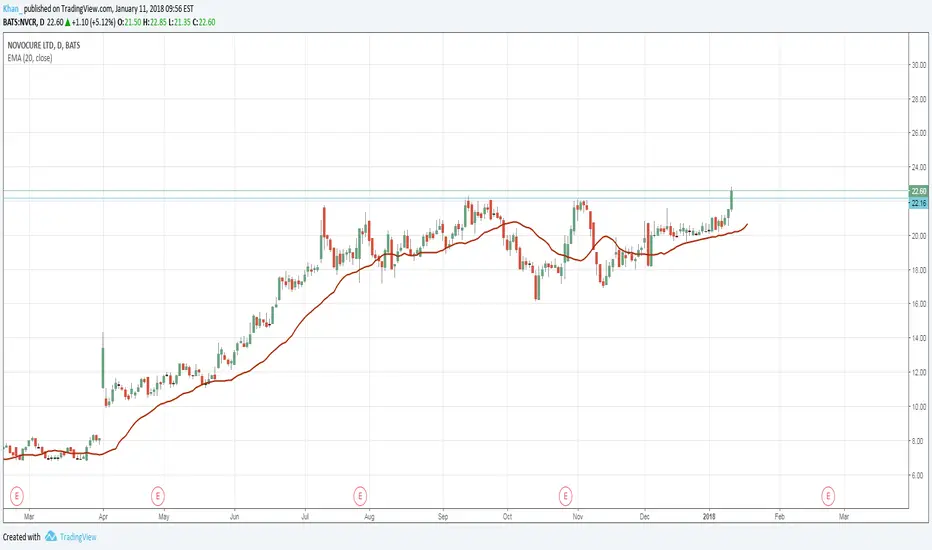Click the 2018 label on time axis
Viewport: 932px width, 550px height.
coord(709,517)
